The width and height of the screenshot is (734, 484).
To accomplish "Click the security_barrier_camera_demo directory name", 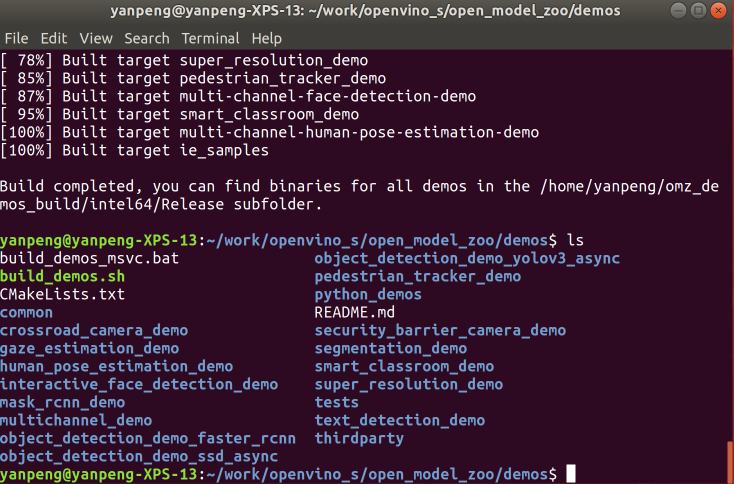I will [440, 330].
